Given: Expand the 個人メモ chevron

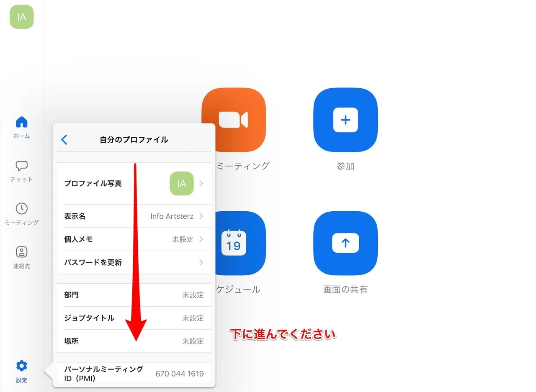Looking at the screenshot, I should point(201,239).
